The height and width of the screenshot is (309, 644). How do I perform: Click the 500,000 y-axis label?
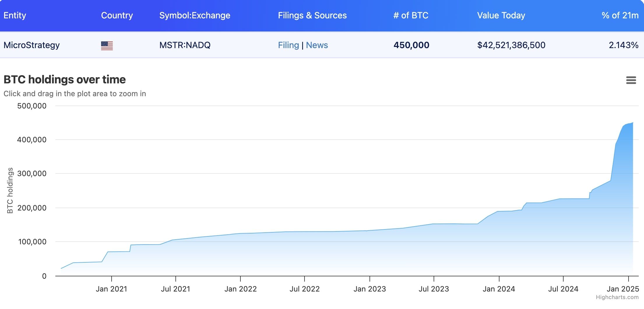(x=32, y=106)
